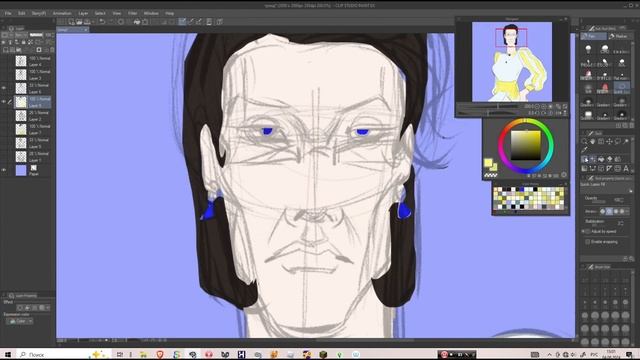The height and width of the screenshot is (360, 640).
Task: Open the taskbar clock and date
Action: pos(611,354)
